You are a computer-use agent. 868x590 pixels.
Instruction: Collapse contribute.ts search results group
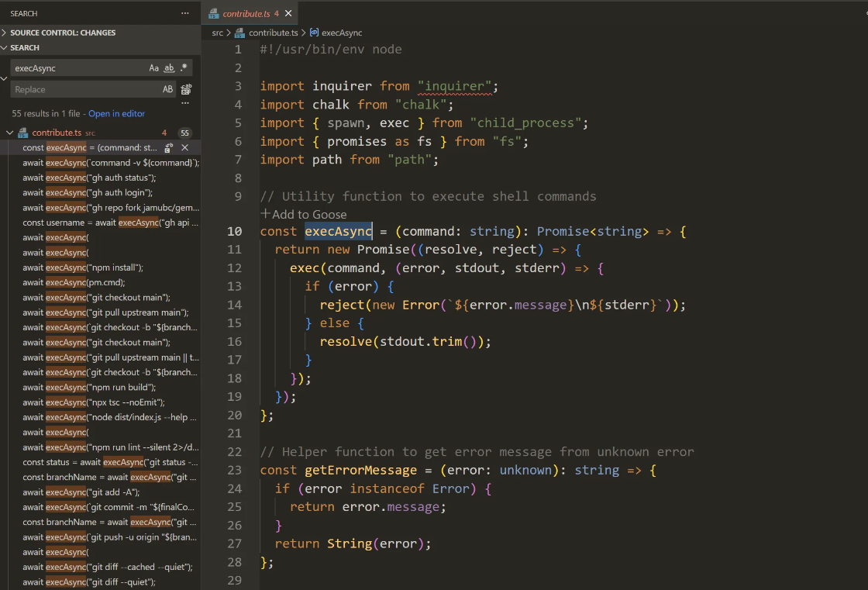click(9, 133)
